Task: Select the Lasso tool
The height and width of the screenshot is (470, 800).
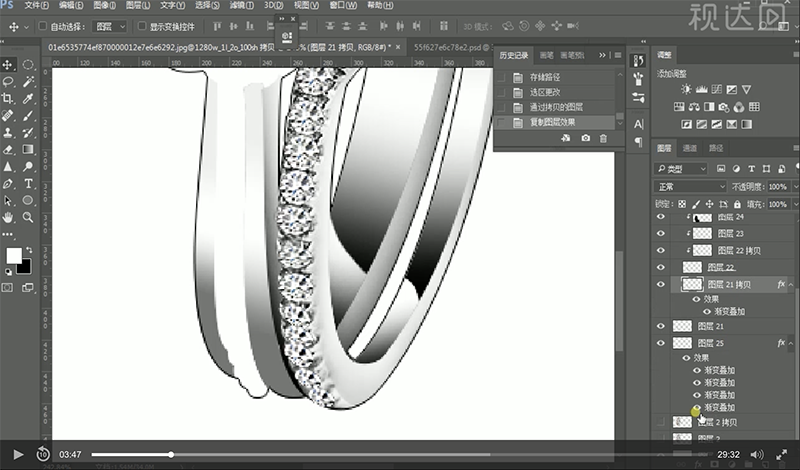Action: click(x=8, y=82)
